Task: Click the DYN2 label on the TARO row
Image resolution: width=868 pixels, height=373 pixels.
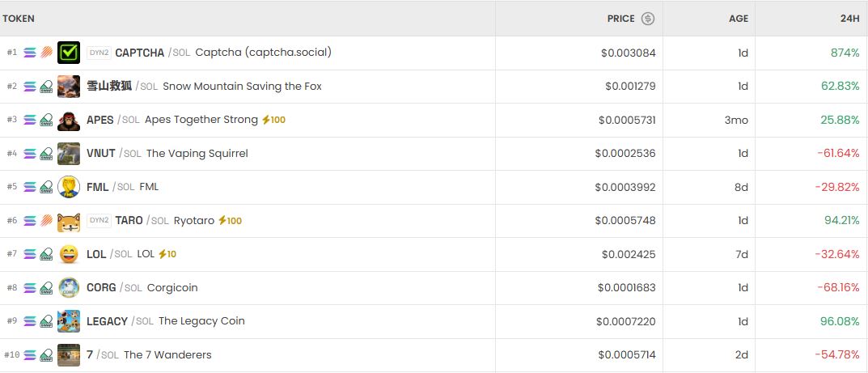Action: pos(99,220)
